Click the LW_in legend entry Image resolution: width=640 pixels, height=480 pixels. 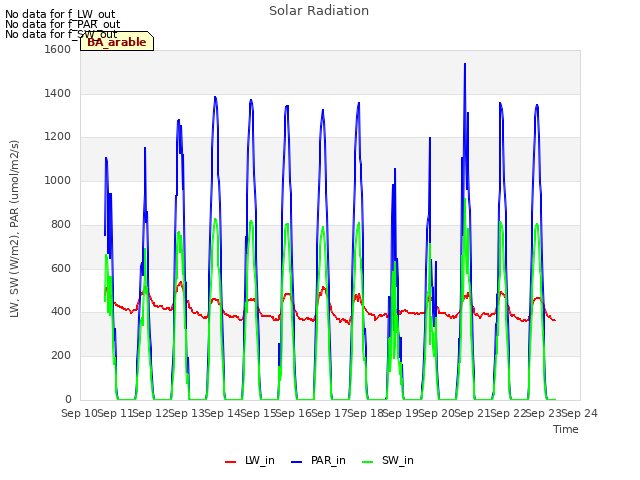point(250,461)
